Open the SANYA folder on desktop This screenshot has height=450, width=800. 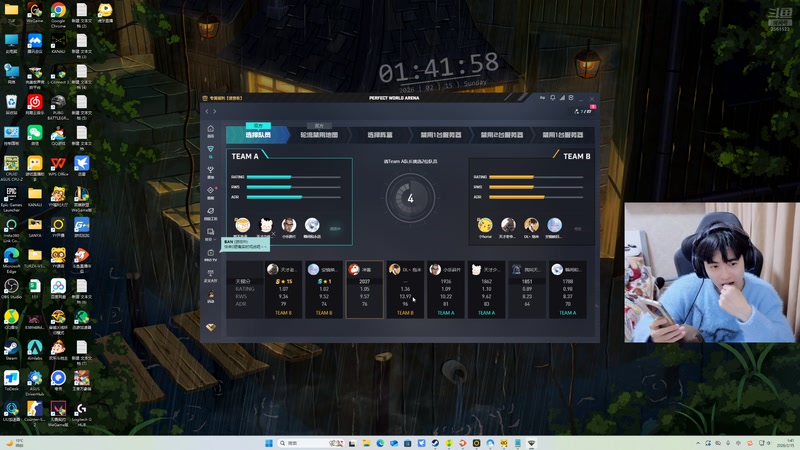(x=35, y=228)
